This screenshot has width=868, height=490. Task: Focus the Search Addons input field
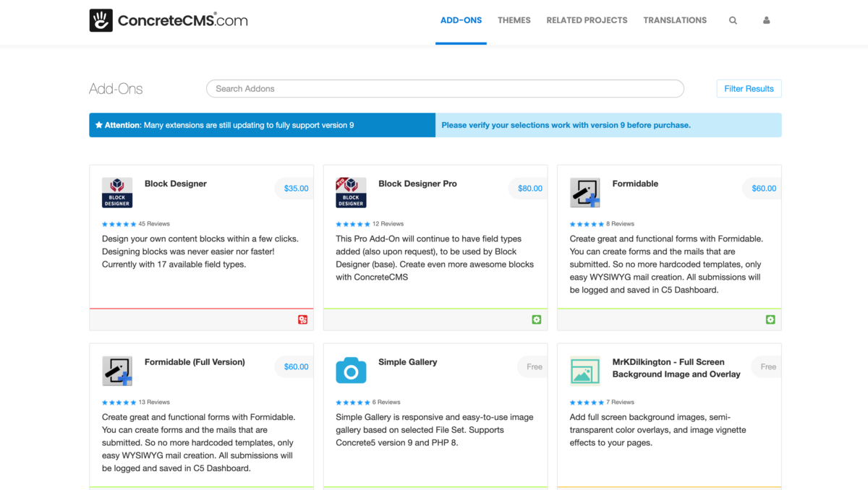(x=445, y=88)
